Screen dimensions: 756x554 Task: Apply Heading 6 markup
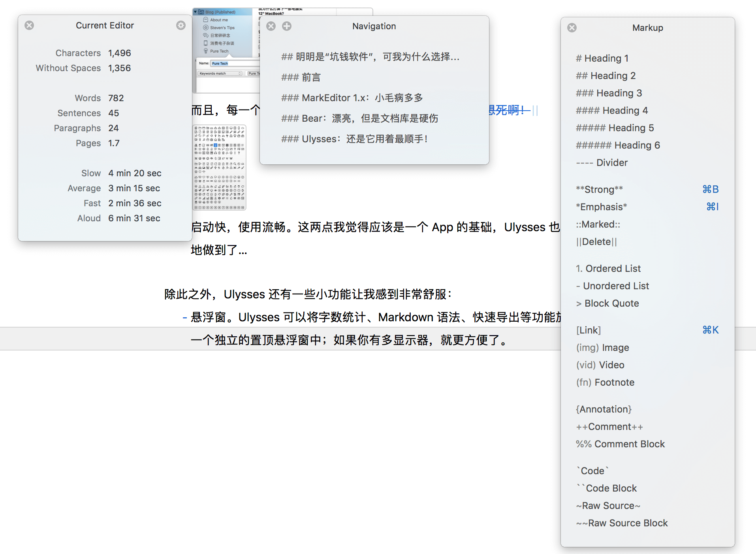point(618,145)
